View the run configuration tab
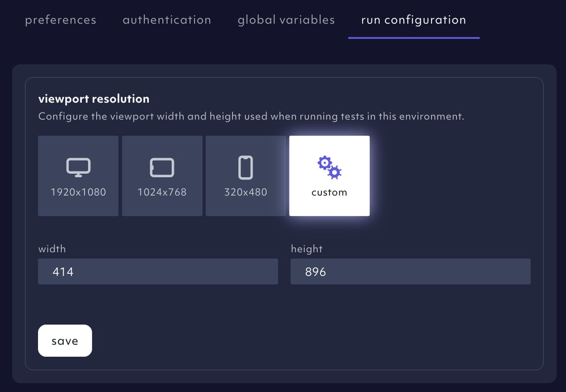Viewport: 566px width, 392px height. (x=413, y=20)
